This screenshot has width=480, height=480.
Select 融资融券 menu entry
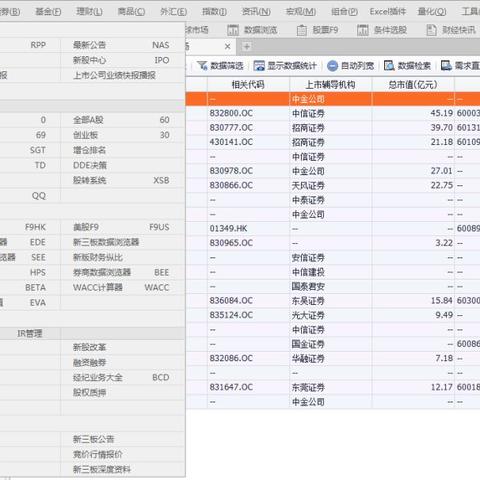[x=123, y=363]
